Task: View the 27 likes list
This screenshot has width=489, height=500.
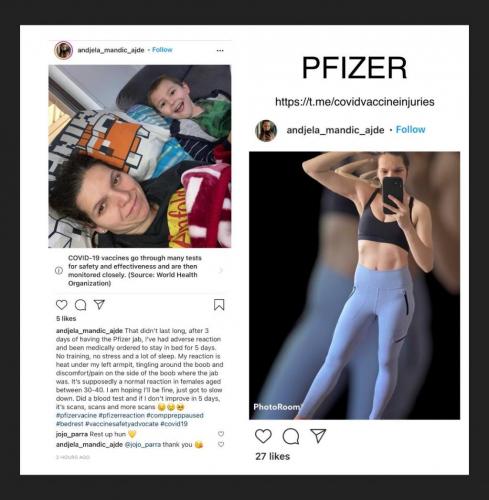Action: click(273, 456)
